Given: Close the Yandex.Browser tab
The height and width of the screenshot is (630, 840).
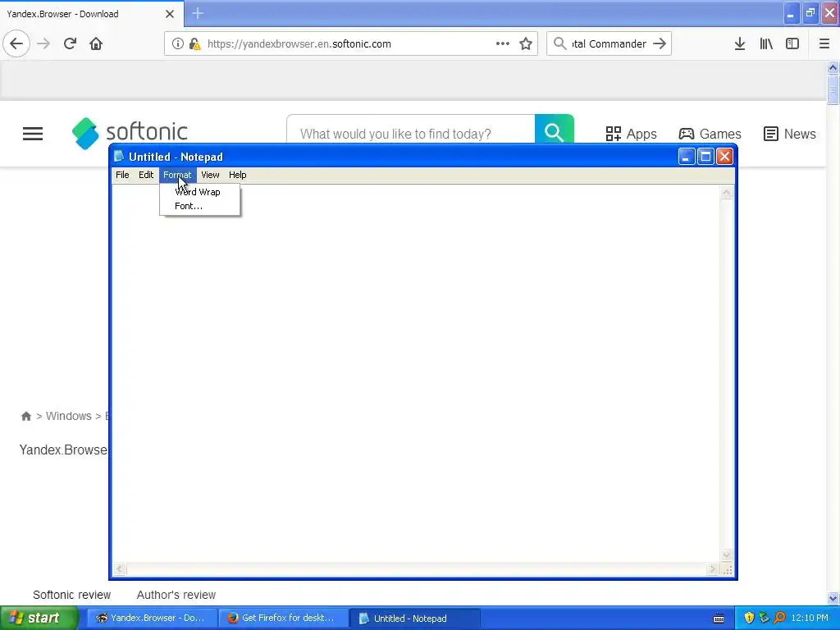Looking at the screenshot, I should click(170, 14).
